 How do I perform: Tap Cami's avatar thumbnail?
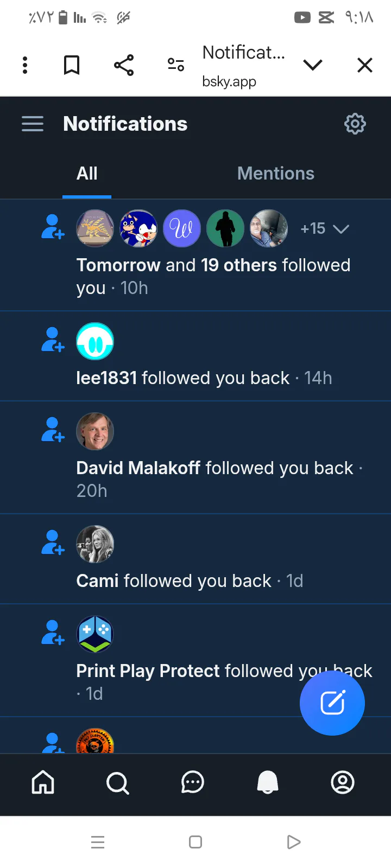95,544
